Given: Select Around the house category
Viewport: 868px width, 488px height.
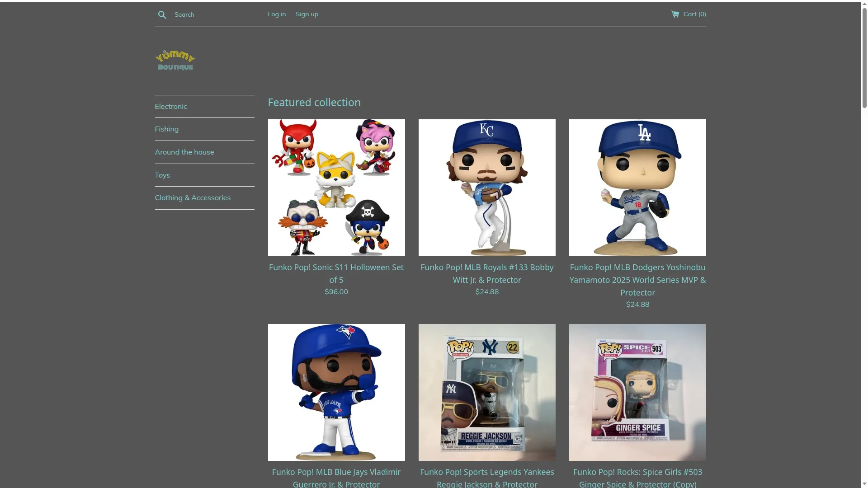Looking at the screenshot, I should [184, 152].
